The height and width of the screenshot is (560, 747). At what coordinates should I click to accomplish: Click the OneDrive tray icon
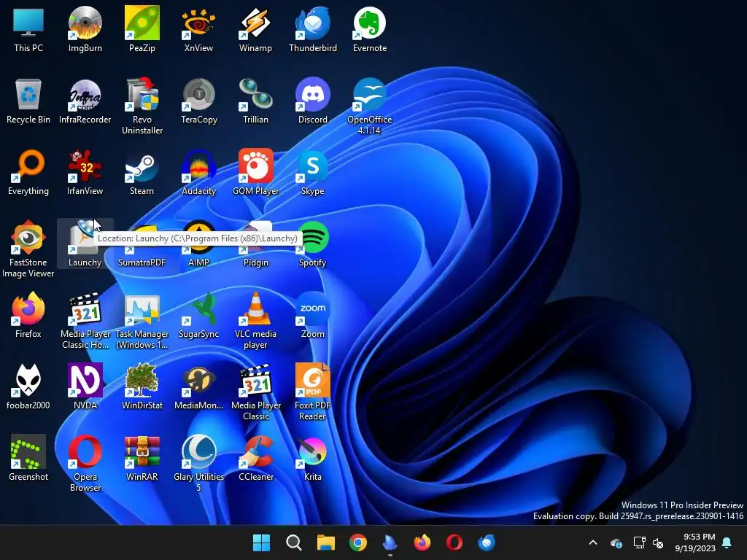tap(616, 542)
